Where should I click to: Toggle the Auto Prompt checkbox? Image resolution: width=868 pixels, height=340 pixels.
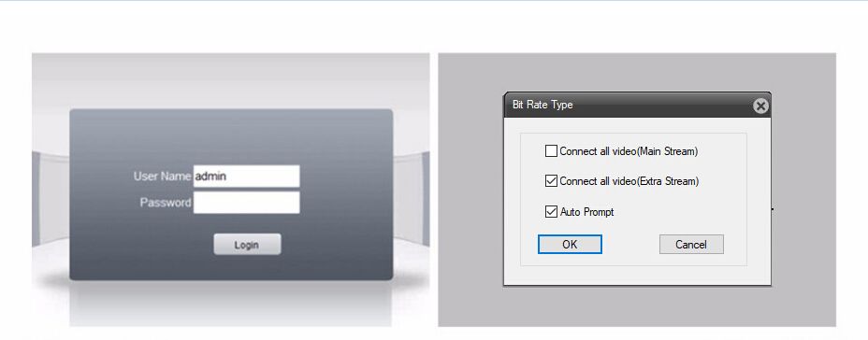551,212
